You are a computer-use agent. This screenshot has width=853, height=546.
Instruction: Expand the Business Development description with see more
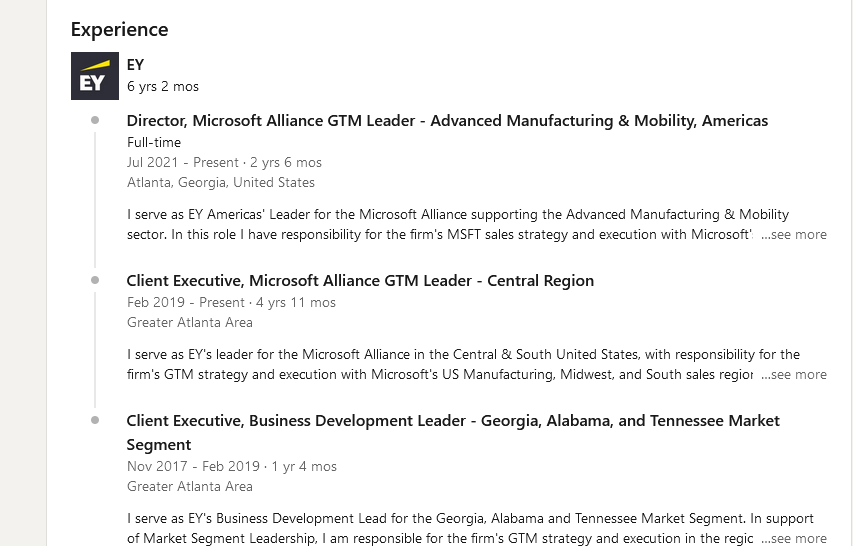pos(794,538)
